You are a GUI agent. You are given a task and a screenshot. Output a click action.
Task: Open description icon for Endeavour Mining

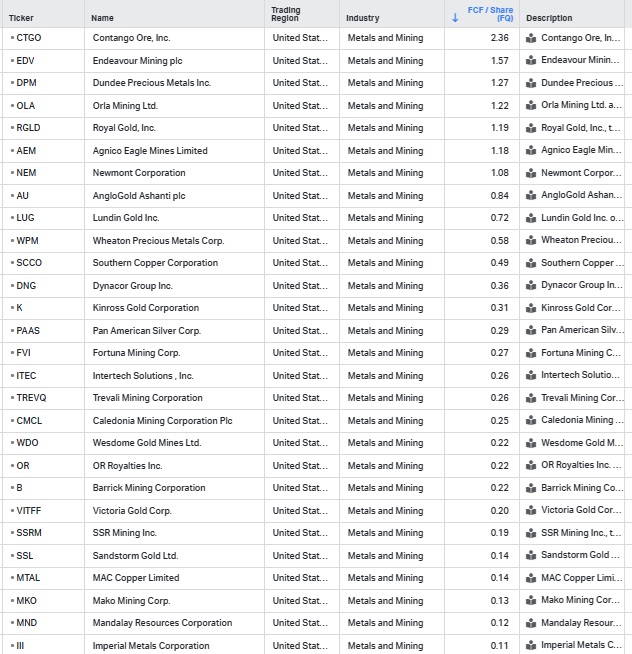(x=531, y=60)
